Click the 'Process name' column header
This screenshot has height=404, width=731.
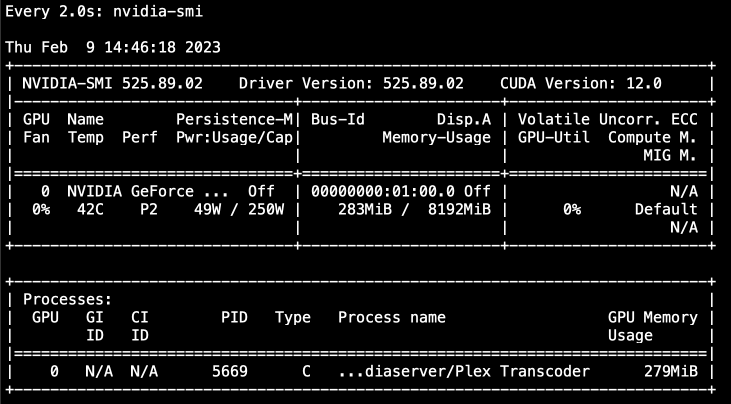[x=392, y=317]
